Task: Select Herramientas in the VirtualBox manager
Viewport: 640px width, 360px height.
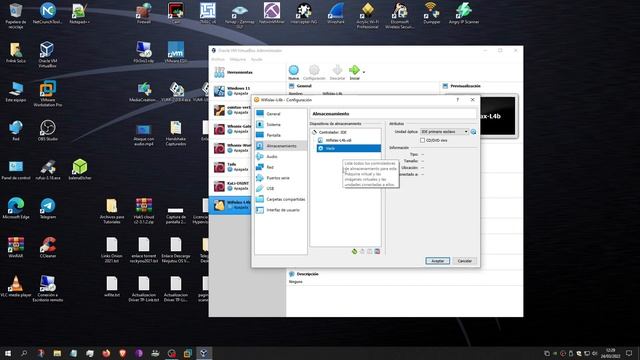Action: pos(247,72)
